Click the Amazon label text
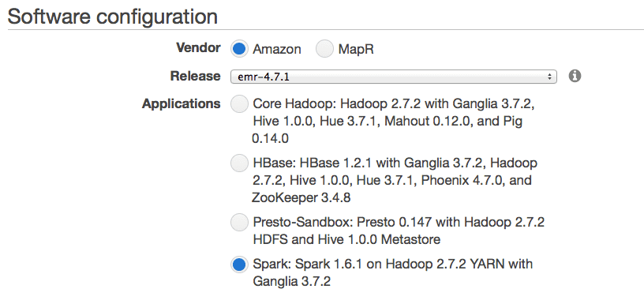 tap(277, 49)
